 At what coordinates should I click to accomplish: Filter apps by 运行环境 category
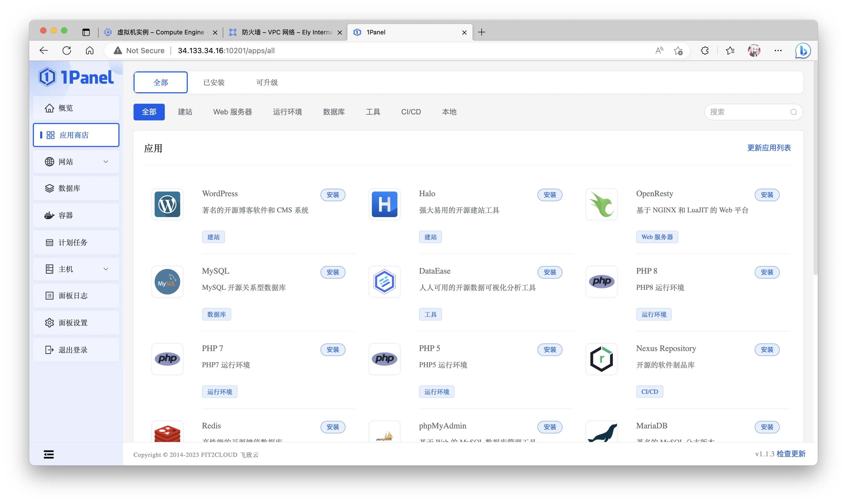point(287,112)
